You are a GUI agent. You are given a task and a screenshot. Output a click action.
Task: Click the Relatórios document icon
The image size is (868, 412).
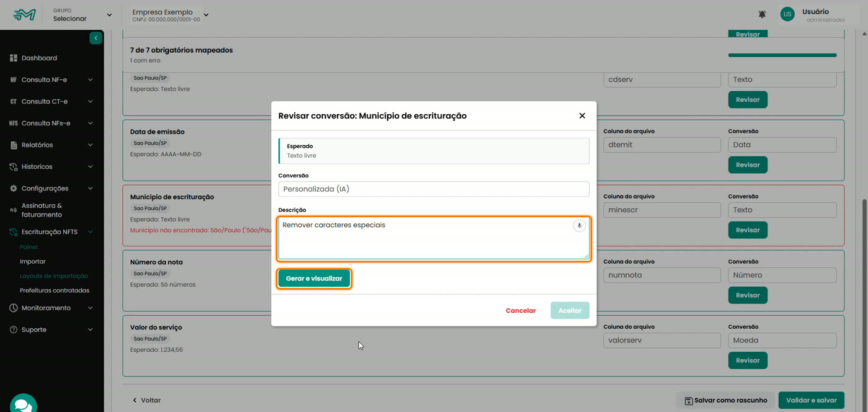14,145
